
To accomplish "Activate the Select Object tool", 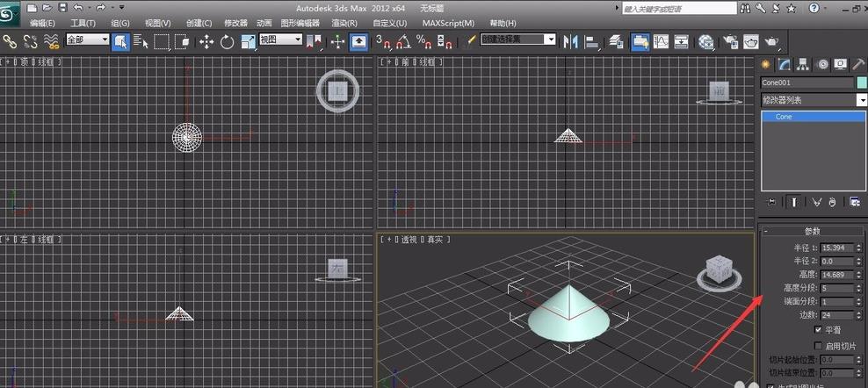I will tap(120, 41).
